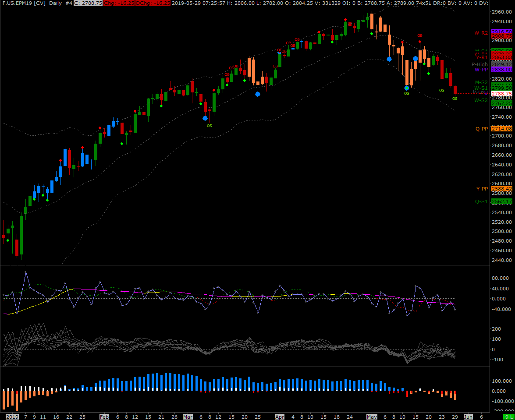This screenshot has width=515, height=420.
Task: Click the H: 2806.00 high value
Action: (x=241, y=3)
